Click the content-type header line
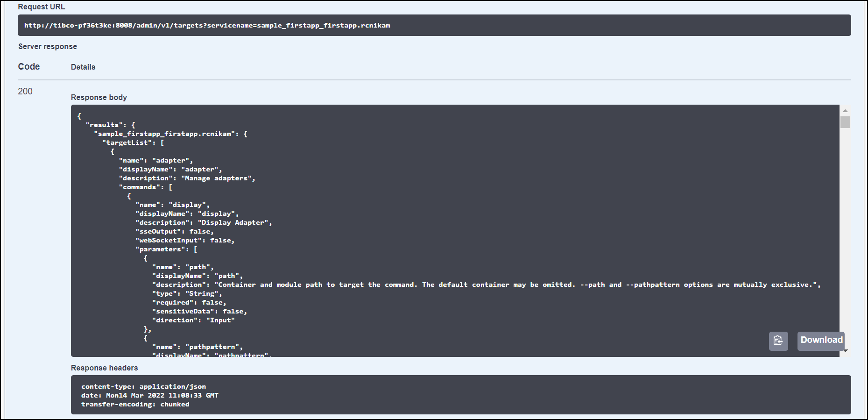The height and width of the screenshot is (420, 868). tap(143, 386)
